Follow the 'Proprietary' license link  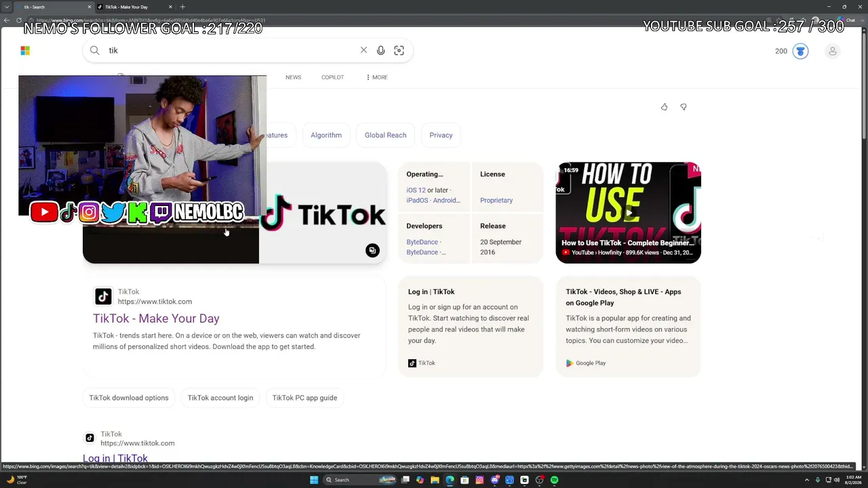(x=496, y=201)
